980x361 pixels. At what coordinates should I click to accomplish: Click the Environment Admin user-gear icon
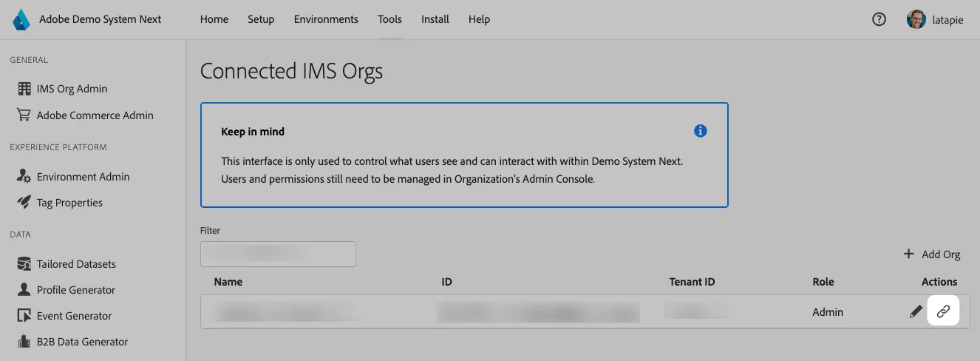point(24,177)
